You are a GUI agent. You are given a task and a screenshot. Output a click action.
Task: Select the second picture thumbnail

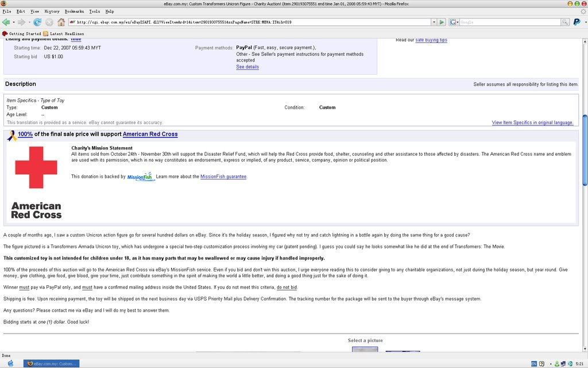[x=403, y=351]
